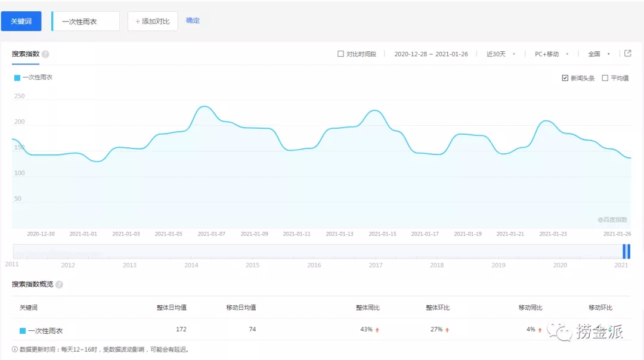Click the help icon beside 搜索指数
Screen dimensions: 644x360
click(x=45, y=54)
